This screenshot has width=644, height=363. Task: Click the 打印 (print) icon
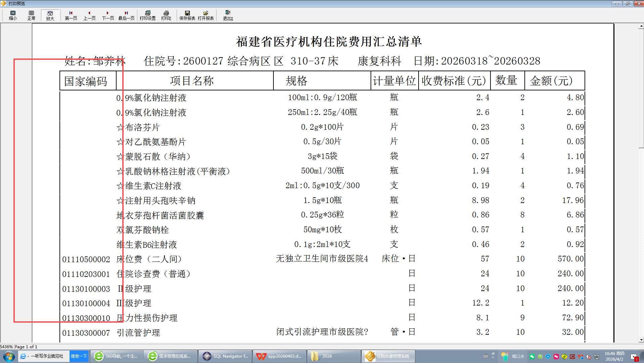pyautogui.click(x=166, y=15)
